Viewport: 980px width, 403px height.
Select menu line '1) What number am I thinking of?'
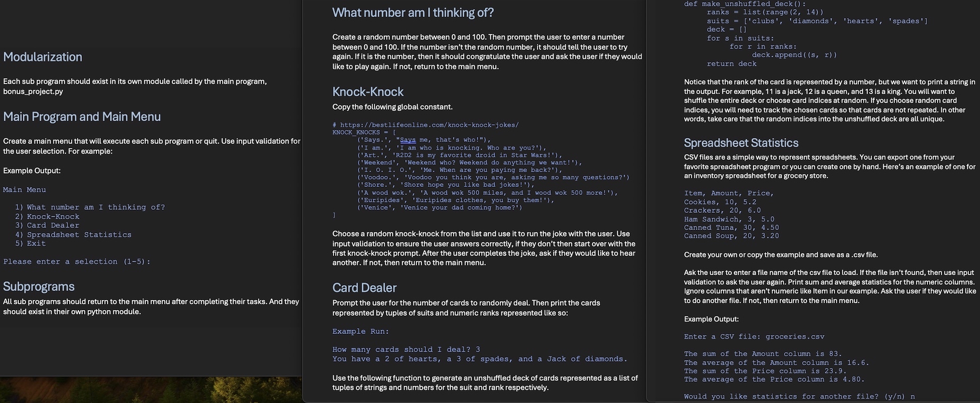tap(90, 207)
